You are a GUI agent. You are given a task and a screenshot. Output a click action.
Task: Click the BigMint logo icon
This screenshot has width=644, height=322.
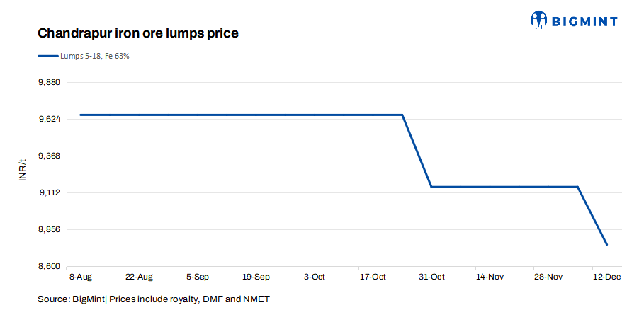(540, 20)
